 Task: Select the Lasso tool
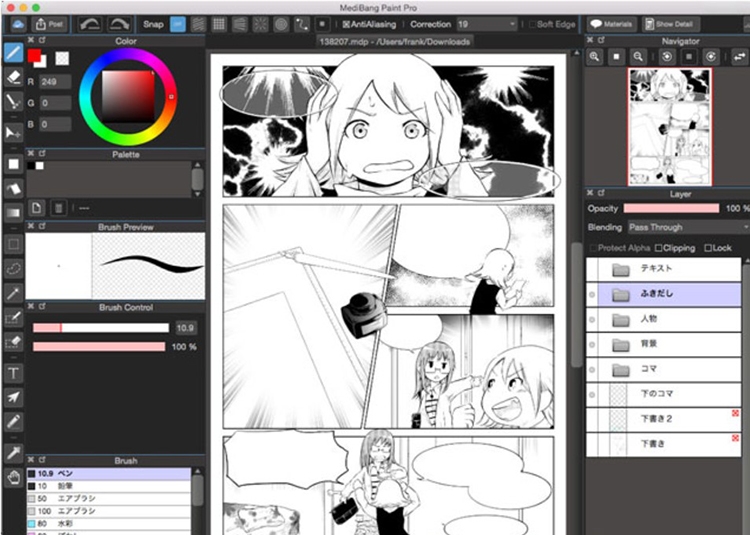[13, 269]
